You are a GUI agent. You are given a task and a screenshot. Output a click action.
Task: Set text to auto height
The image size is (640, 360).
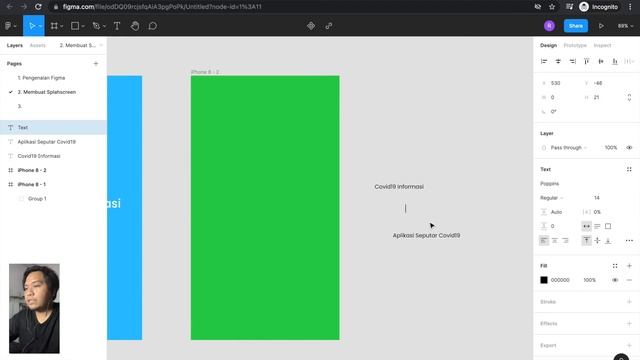pyautogui.click(x=597, y=226)
